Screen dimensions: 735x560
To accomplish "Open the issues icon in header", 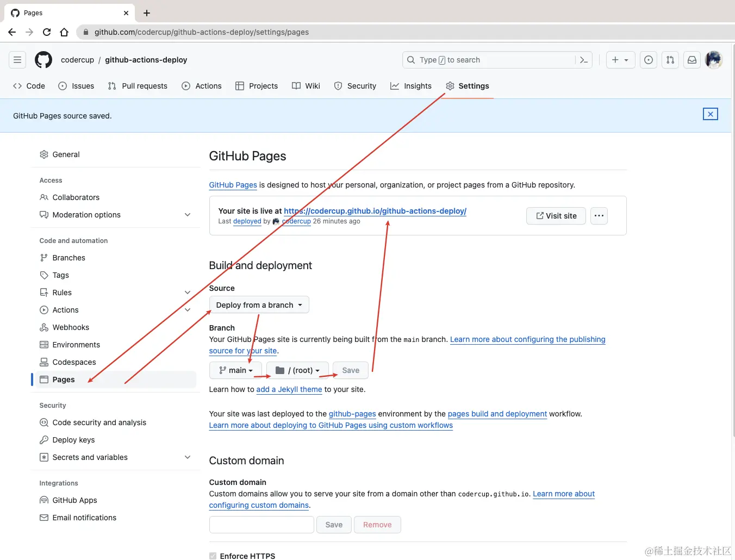I will click(x=649, y=60).
